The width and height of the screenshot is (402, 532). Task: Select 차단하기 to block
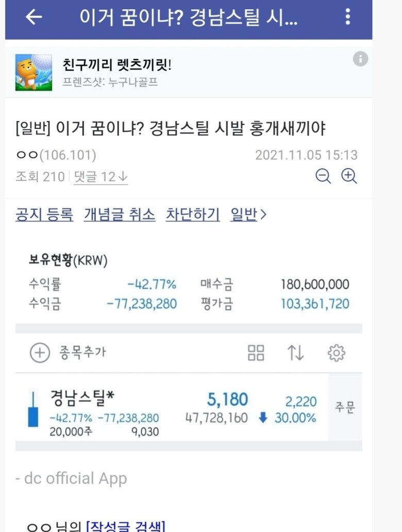tap(191, 215)
